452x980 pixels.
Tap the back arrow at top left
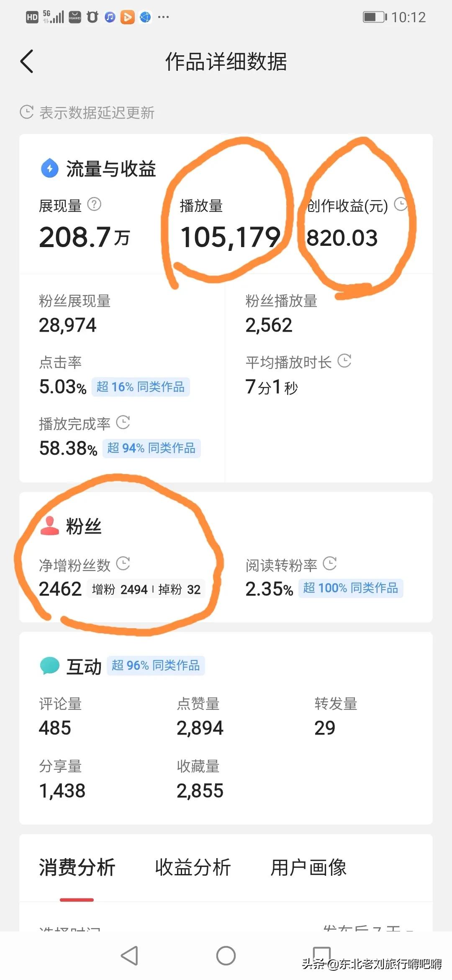click(x=27, y=61)
